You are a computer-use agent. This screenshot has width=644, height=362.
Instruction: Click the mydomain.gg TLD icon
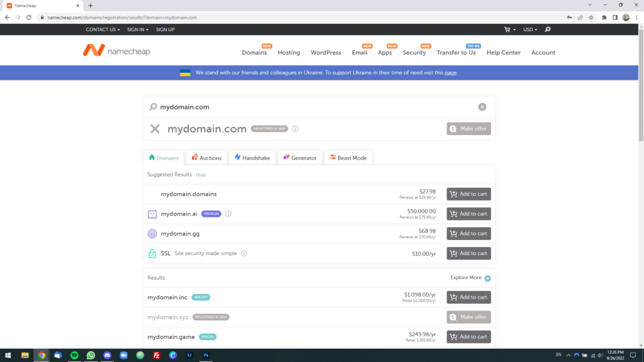click(x=152, y=234)
